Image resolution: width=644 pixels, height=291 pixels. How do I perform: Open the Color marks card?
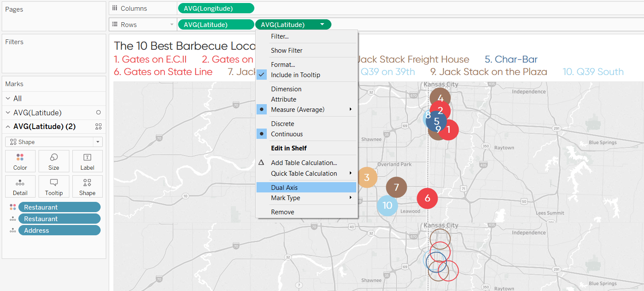[x=20, y=161]
